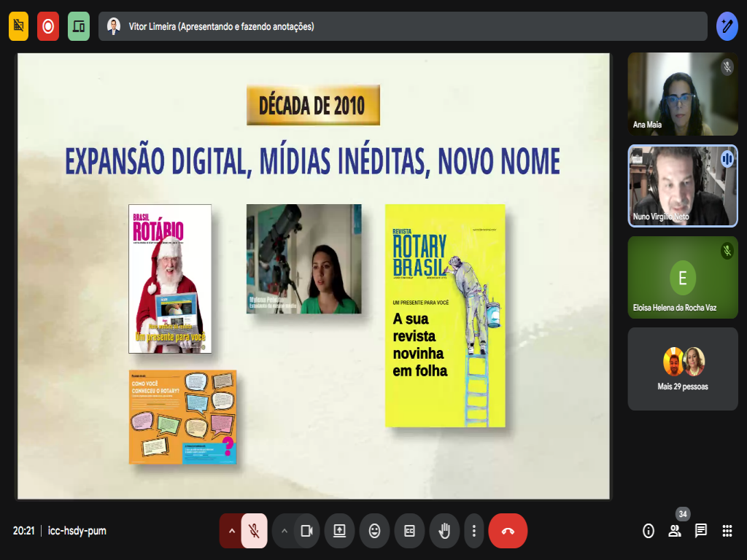Viewport: 747px width, 560px height.
Task: Expand the video settings chevron
Action: 285,531
